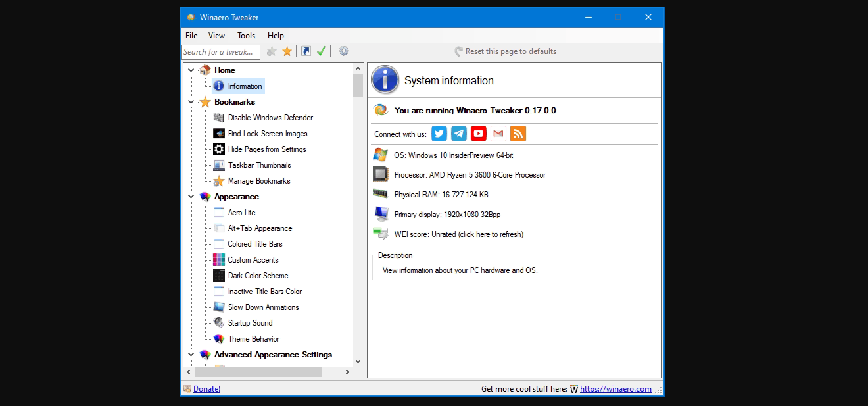
Task: Open the Gmail link icon
Action: pos(498,134)
